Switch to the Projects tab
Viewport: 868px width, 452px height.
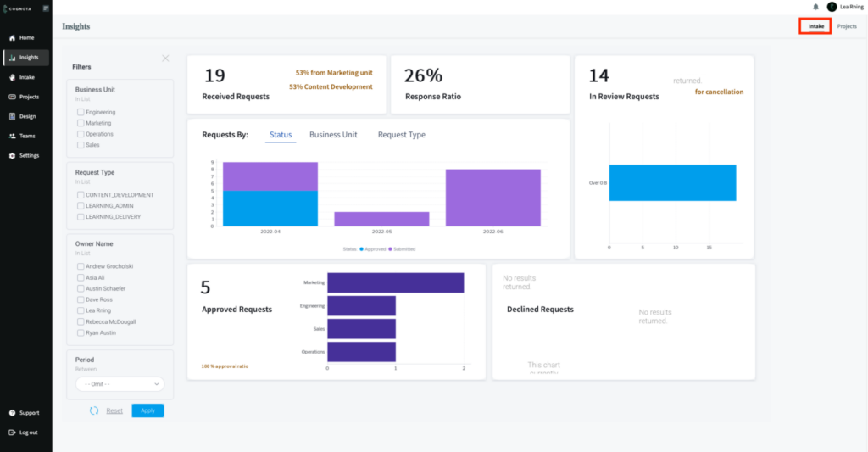click(x=847, y=26)
